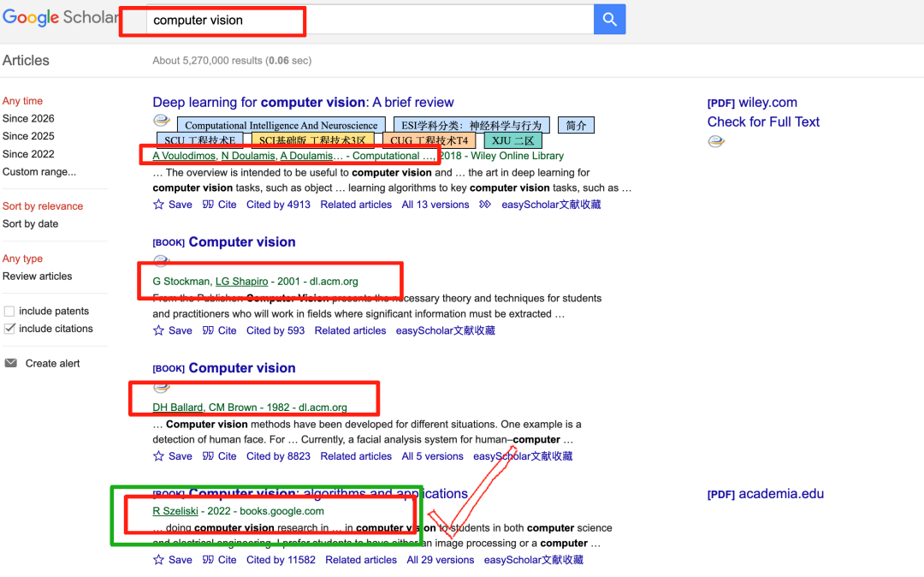Click the star Save icon for Ballard Brown book
The width and height of the screenshot is (924, 577).
pyautogui.click(x=158, y=456)
